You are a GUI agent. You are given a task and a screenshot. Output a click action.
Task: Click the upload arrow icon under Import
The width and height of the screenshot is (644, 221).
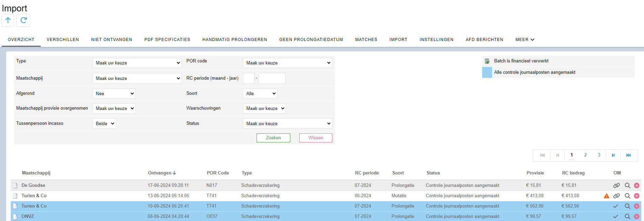coord(8,20)
